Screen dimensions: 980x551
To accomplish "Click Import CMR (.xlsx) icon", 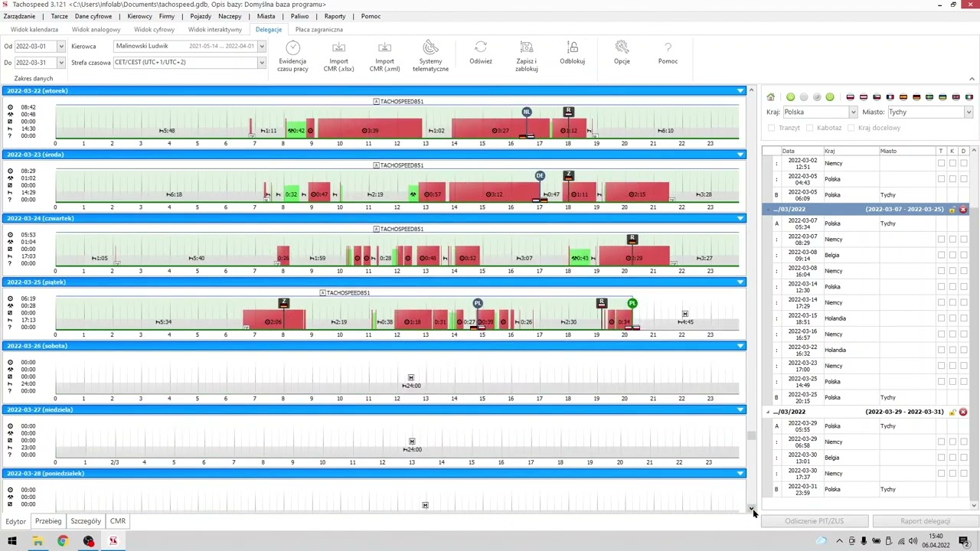I will tap(338, 48).
